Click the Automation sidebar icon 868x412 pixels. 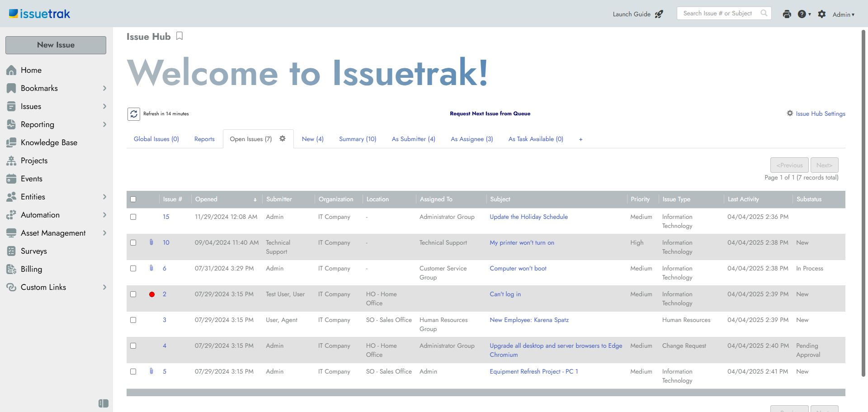(11, 215)
